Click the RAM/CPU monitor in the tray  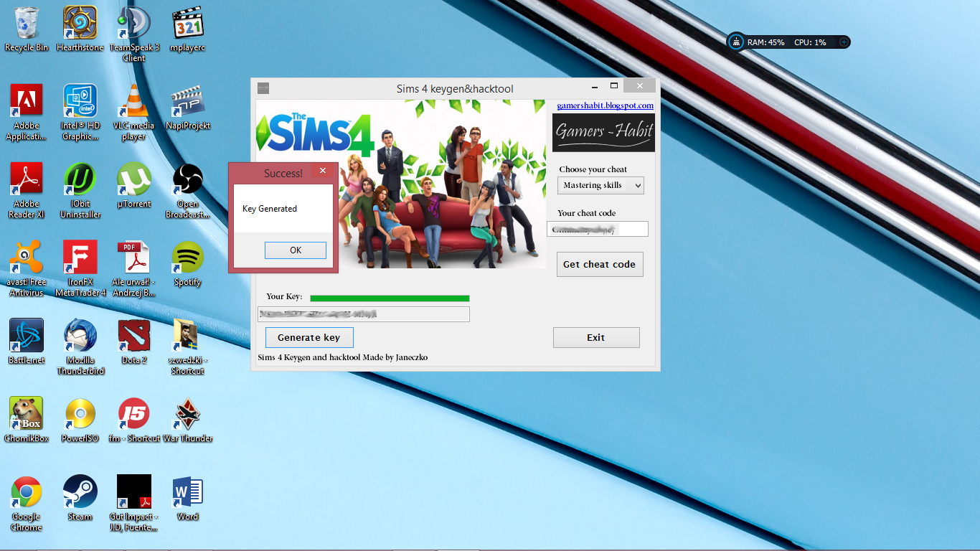tap(789, 42)
